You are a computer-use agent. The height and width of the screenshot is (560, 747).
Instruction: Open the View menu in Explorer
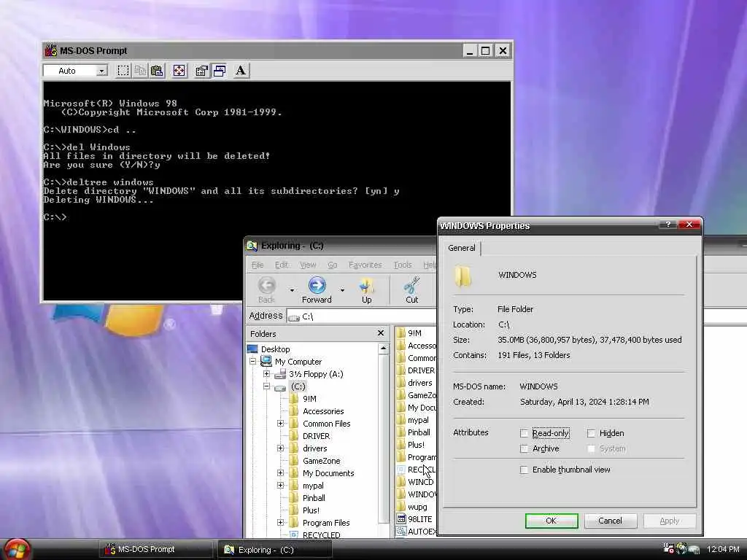(308, 265)
